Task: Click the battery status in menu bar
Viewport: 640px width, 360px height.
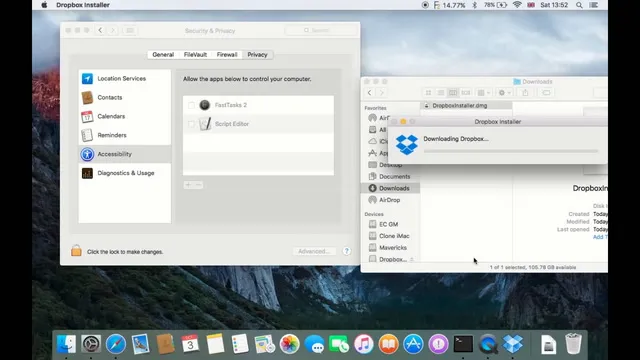Action: click(495, 5)
